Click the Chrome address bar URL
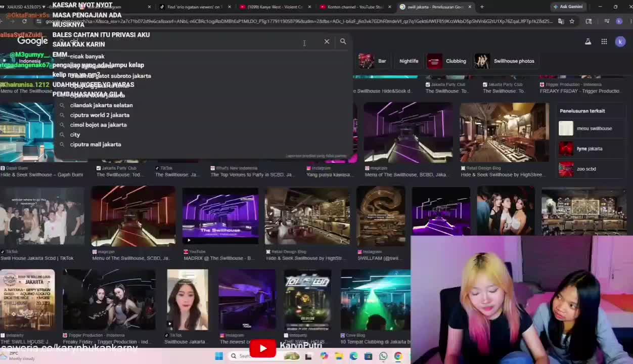The width and height of the screenshot is (633, 364). [298, 21]
